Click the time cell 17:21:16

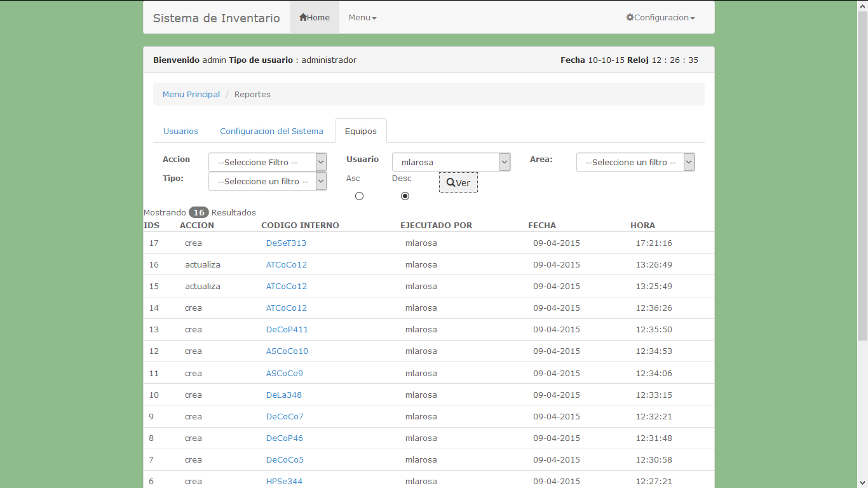654,243
